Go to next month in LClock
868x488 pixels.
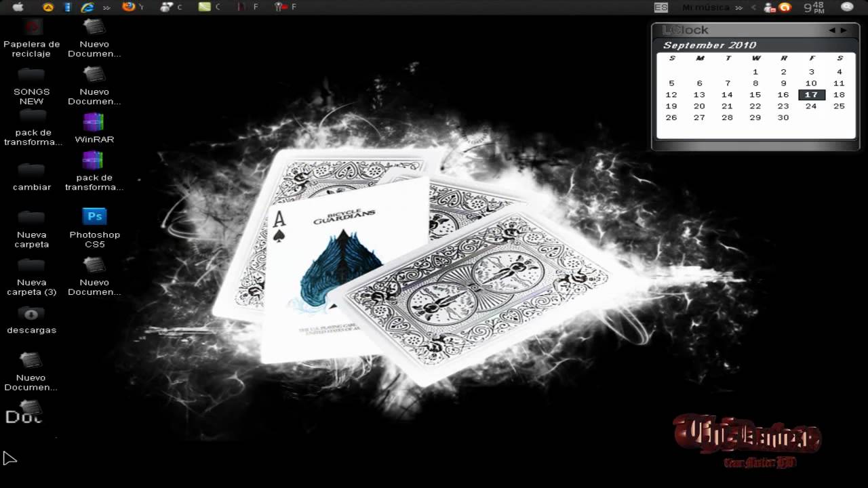point(844,30)
